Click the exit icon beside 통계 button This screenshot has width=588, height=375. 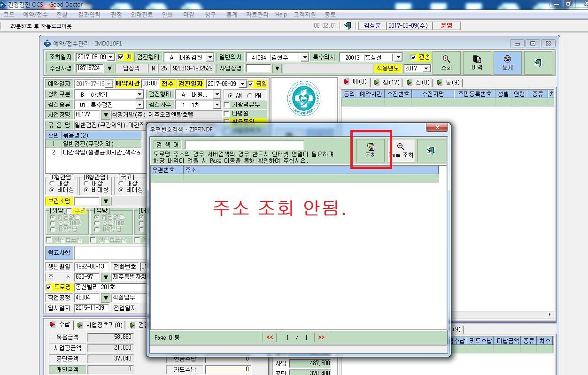[538, 63]
